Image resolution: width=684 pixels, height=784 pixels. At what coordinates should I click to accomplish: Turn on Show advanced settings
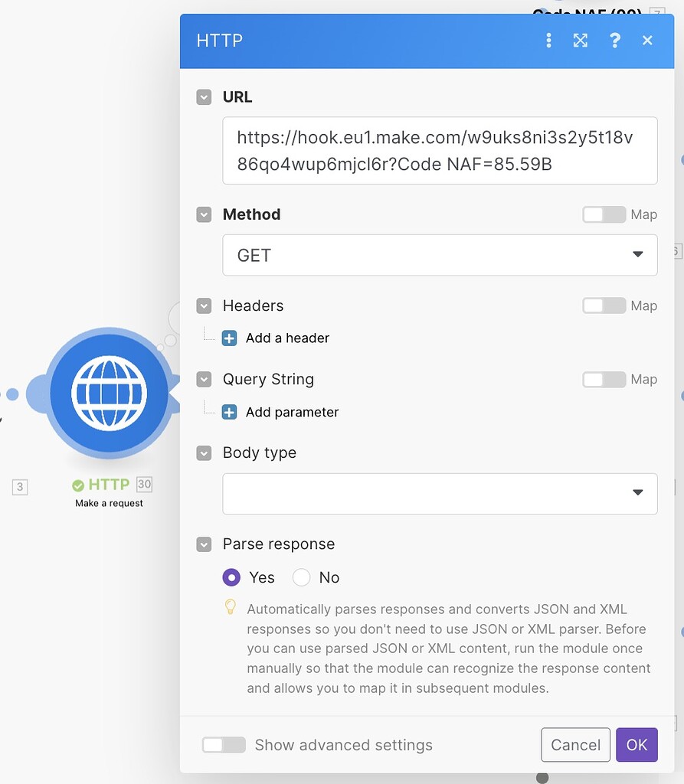tap(224, 745)
